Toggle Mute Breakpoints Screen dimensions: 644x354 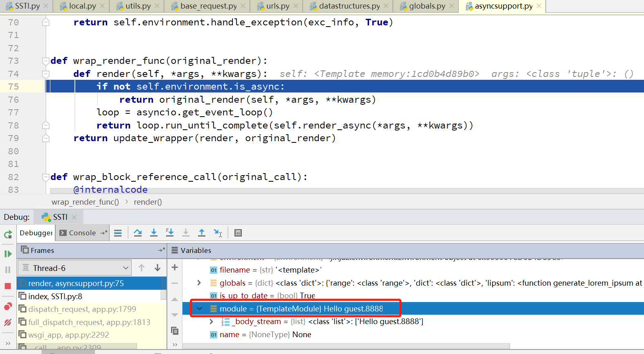(x=8, y=322)
